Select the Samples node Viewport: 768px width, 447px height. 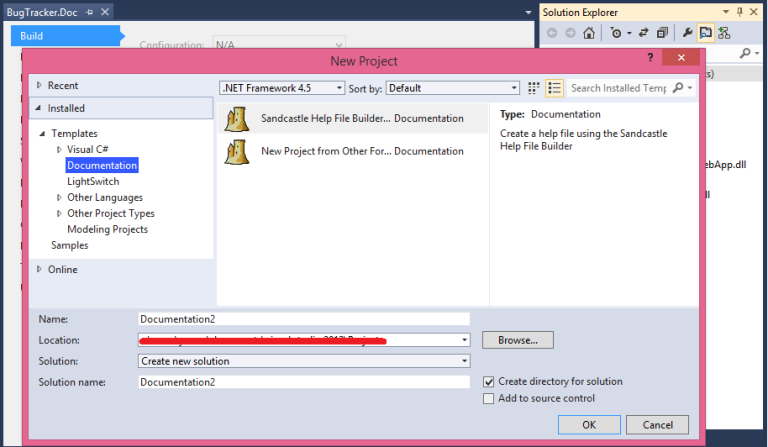click(70, 245)
